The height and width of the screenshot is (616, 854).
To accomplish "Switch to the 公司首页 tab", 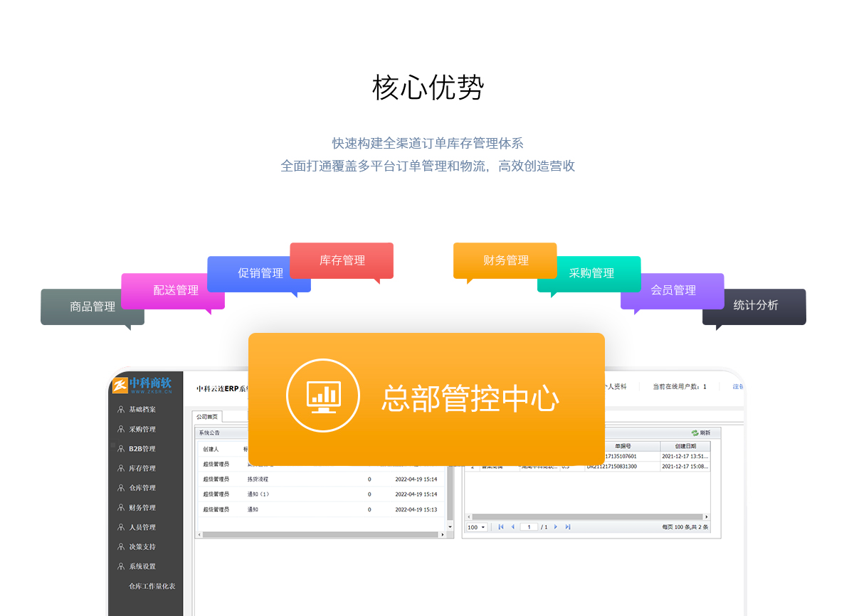I will 207,417.
